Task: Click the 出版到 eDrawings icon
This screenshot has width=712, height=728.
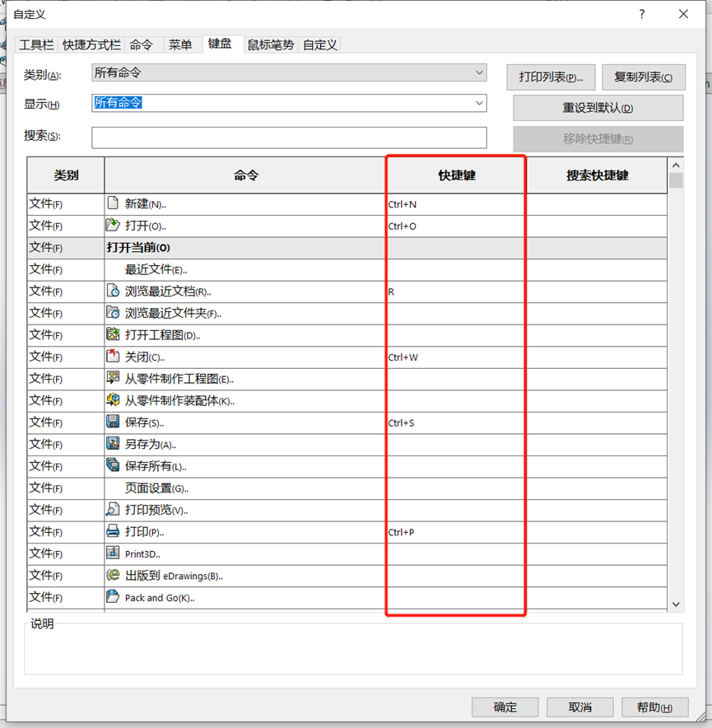Action: point(113,575)
